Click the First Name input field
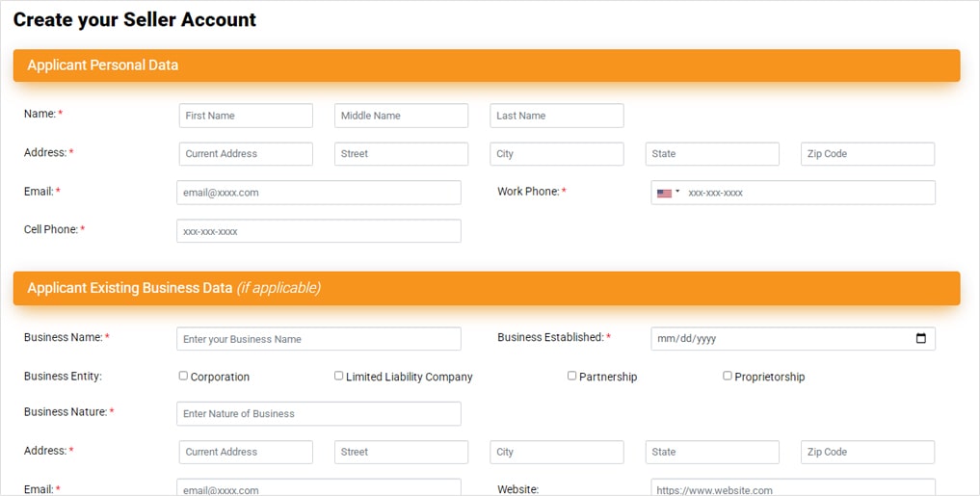This screenshot has height=496, width=980. pyautogui.click(x=246, y=116)
